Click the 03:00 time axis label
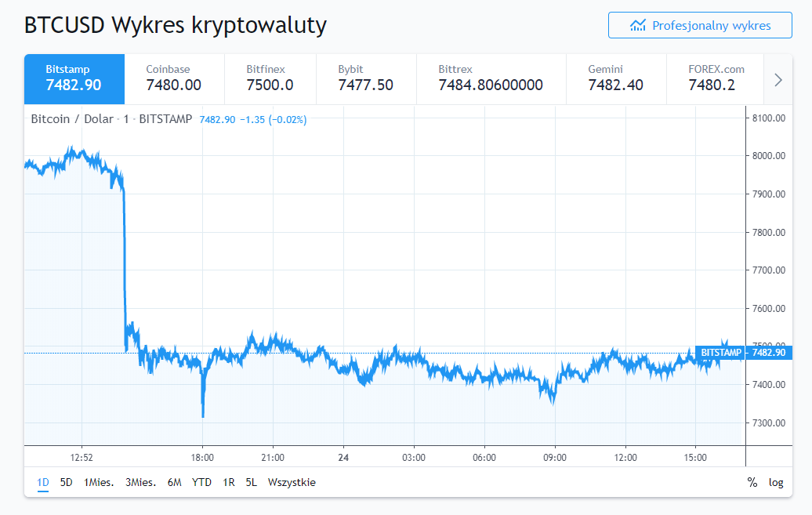Screen dimensions: 812x515 point(414,458)
